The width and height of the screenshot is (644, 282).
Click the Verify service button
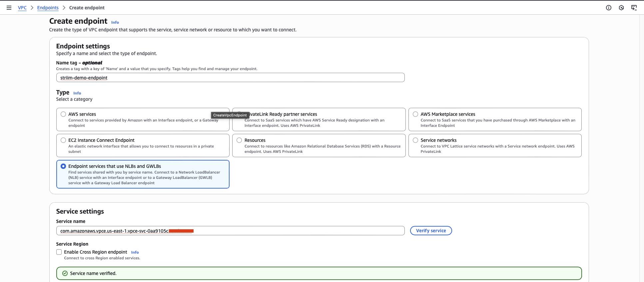pos(431,231)
